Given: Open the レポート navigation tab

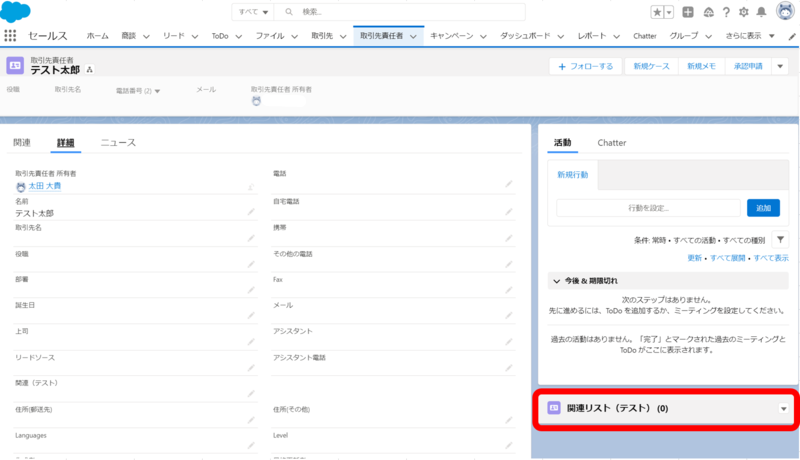Looking at the screenshot, I should tap(592, 36).
